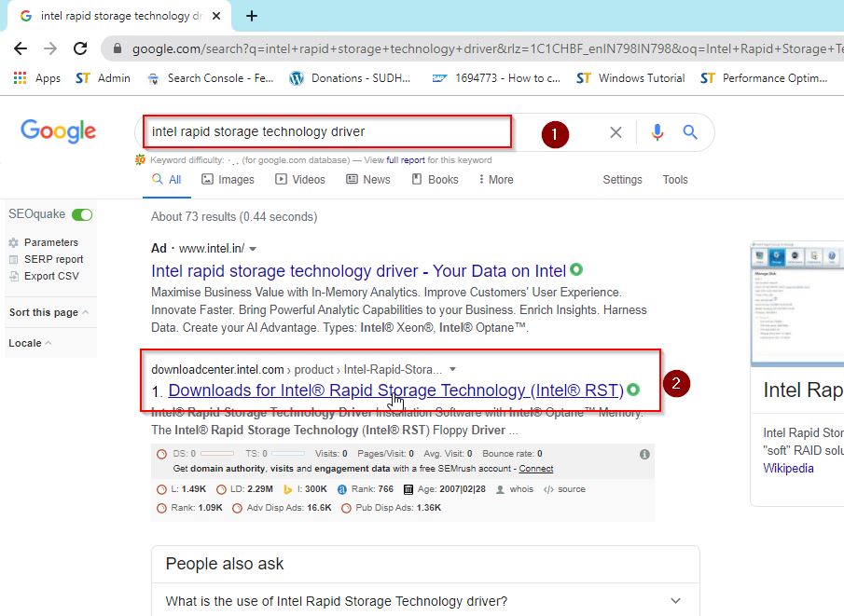Click the Connect SEMrush account link
The height and width of the screenshot is (616, 844).
[x=535, y=469]
